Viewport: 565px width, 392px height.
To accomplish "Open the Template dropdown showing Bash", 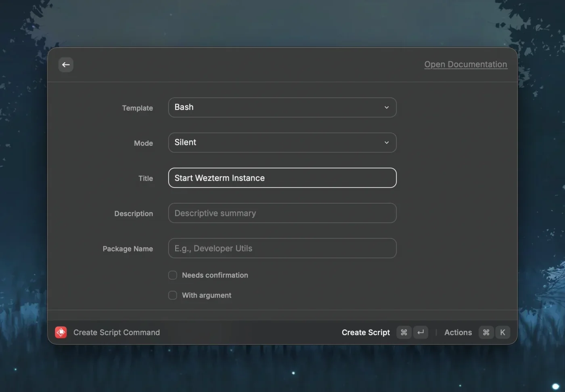I will coord(282,107).
